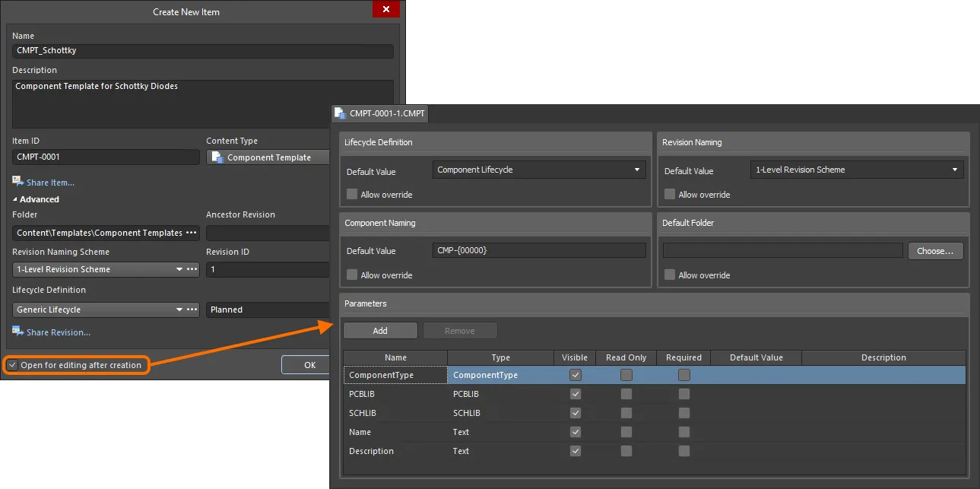Close the Create New Item dialog
980x489 pixels.
(386, 9)
